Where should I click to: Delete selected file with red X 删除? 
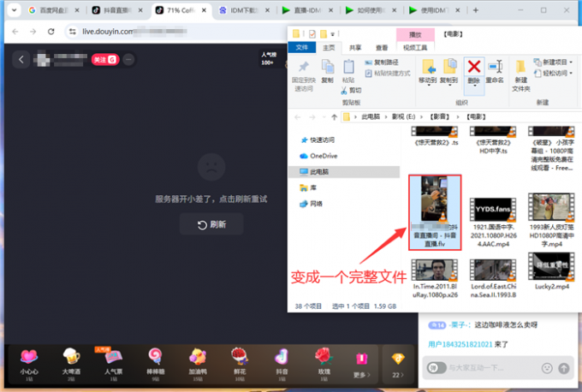pos(474,75)
